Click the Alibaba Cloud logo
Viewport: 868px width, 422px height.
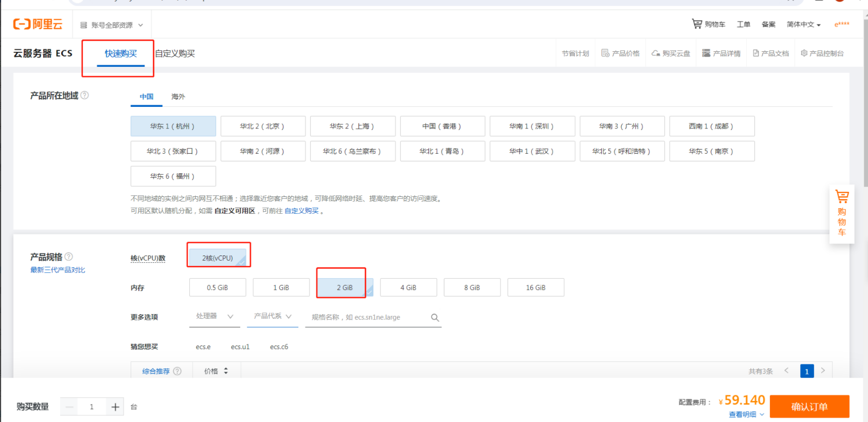tap(38, 24)
